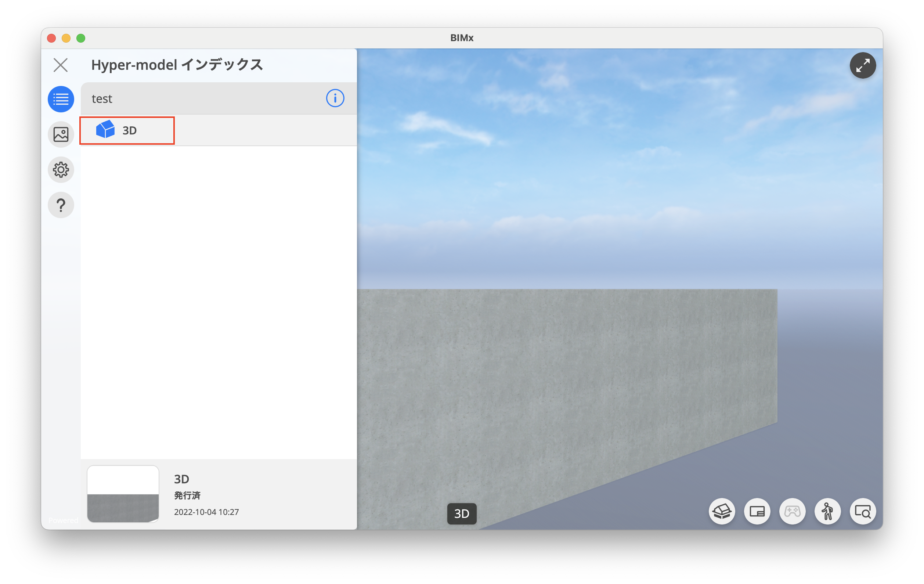This screenshot has width=924, height=584.
Task: Toggle the picture-in-picture view button
Action: (x=757, y=511)
